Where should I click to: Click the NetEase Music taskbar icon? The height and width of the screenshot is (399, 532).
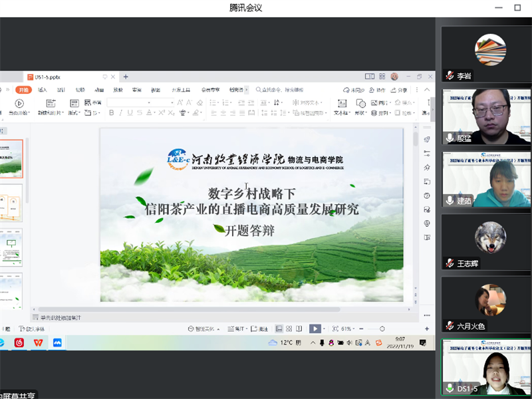click(x=19, y=342)
